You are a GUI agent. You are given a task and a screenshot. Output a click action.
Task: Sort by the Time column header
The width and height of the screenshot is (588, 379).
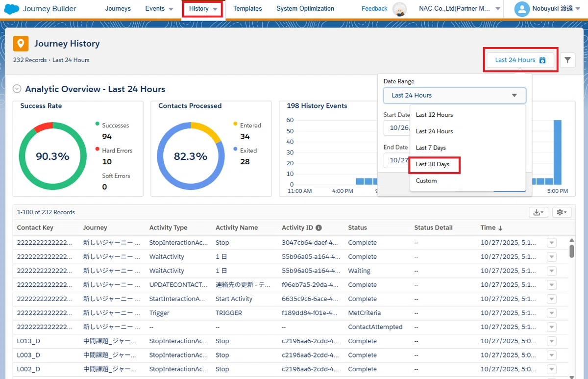(491, 227)
